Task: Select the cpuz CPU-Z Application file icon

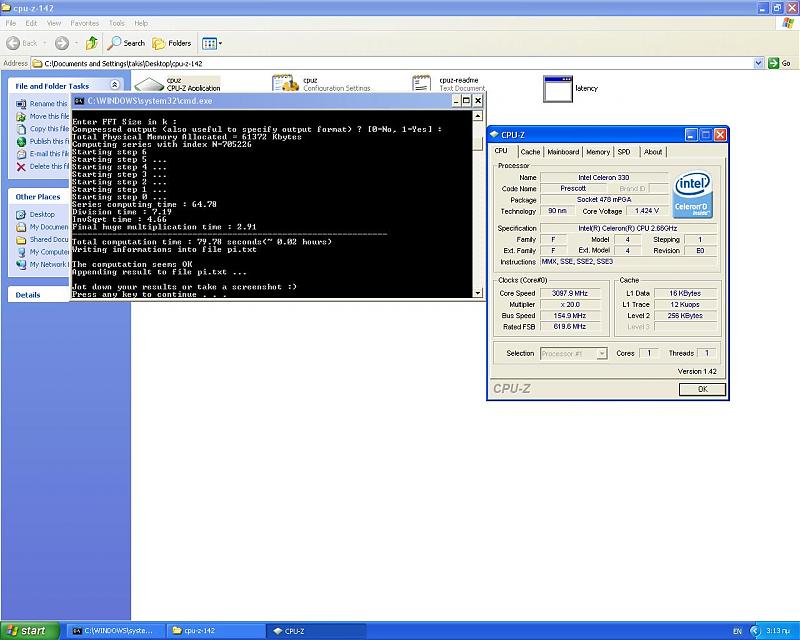Action: click(x=148, y=84)
